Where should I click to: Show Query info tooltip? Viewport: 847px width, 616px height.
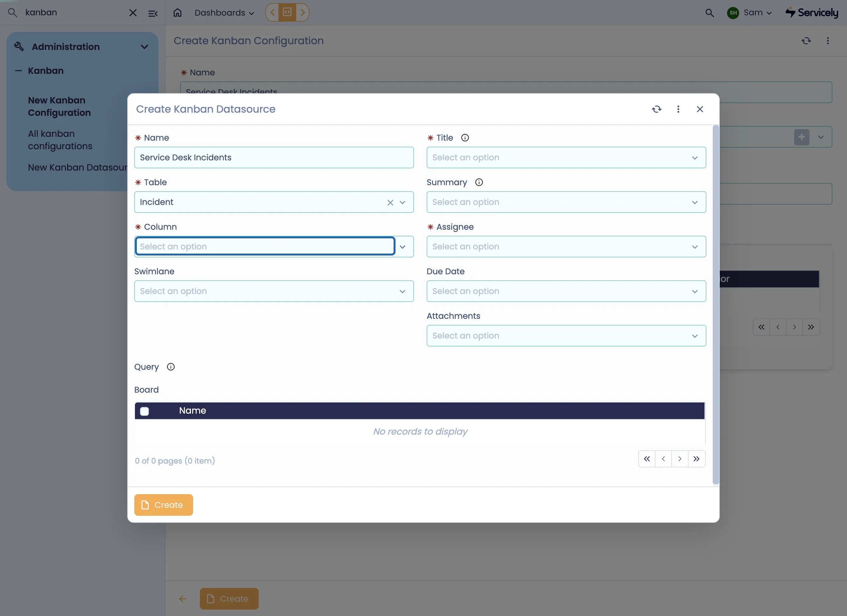pos(171,367)
